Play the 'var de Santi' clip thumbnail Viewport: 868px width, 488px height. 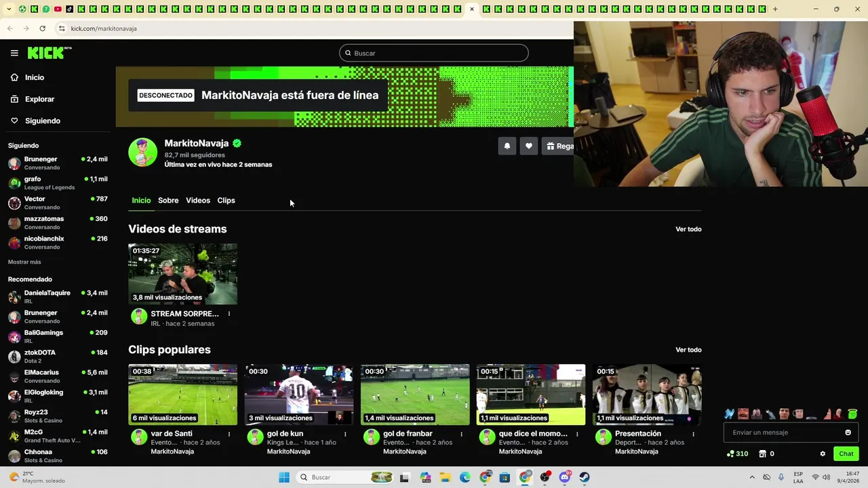(x=183, y=395)
